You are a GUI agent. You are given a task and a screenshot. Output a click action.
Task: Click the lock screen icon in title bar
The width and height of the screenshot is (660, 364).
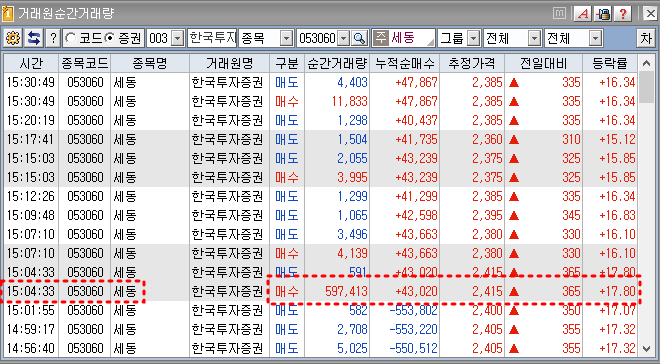(x=603, y=14)
